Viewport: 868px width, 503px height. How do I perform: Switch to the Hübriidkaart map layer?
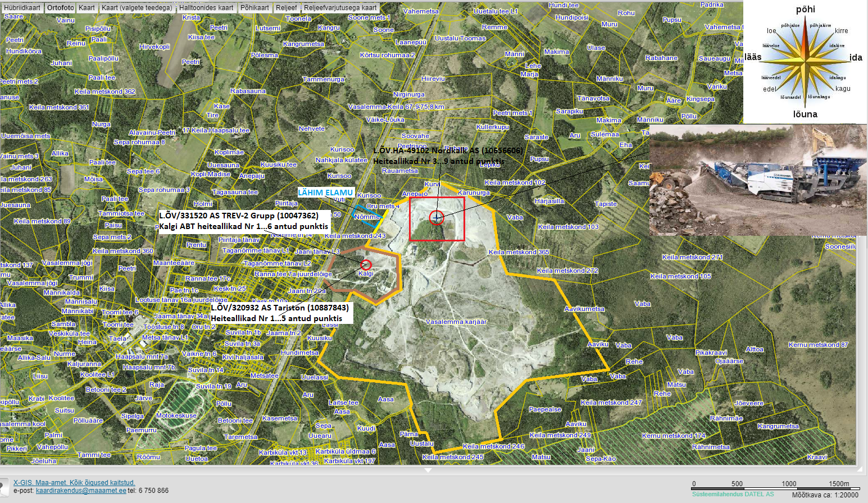tap(22, 8)
